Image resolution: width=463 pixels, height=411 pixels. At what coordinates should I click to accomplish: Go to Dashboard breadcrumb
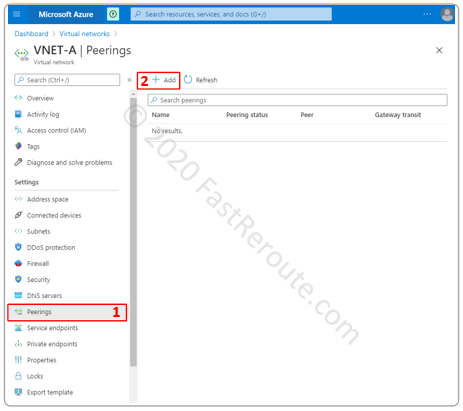[31, 34]
